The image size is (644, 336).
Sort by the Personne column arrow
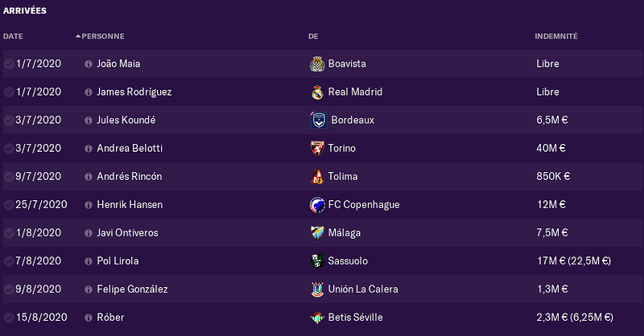(x=78, y=36)
